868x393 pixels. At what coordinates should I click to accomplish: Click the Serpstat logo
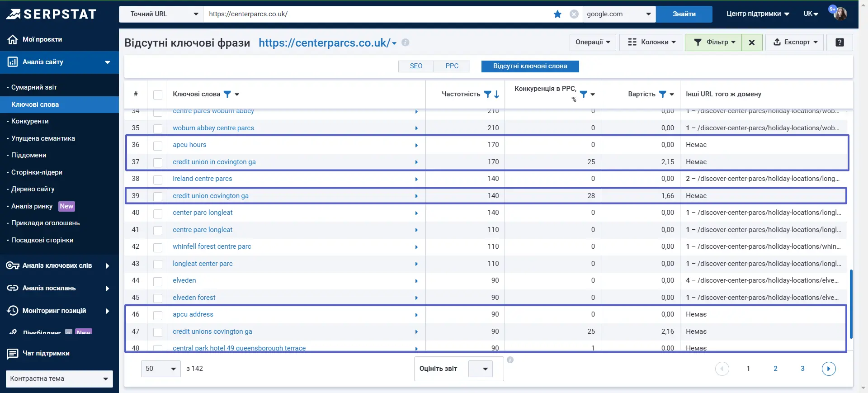51,14
